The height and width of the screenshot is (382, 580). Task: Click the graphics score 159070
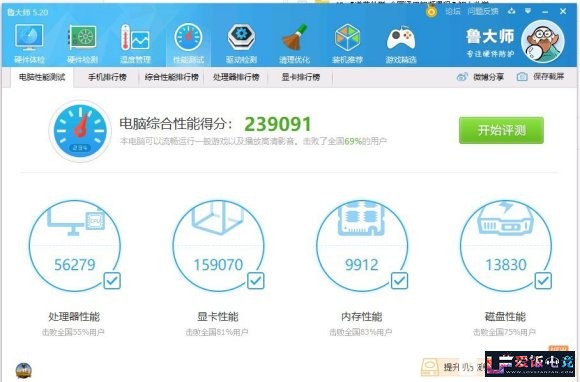(218, 265)
